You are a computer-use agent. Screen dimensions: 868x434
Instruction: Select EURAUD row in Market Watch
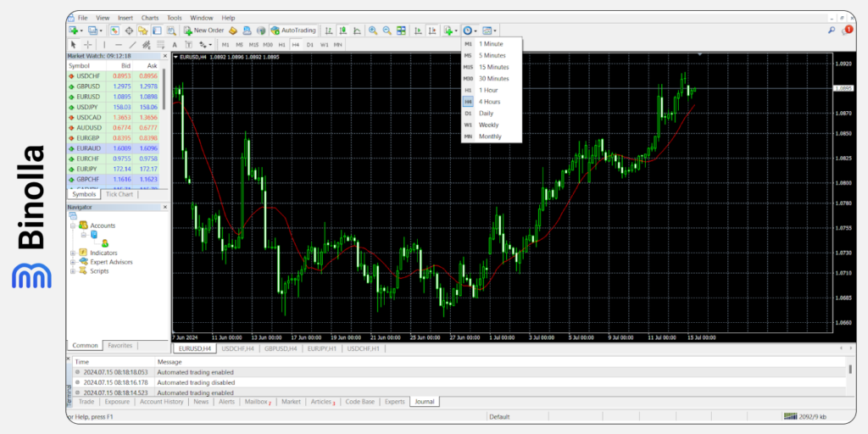(x=114, y=148)
